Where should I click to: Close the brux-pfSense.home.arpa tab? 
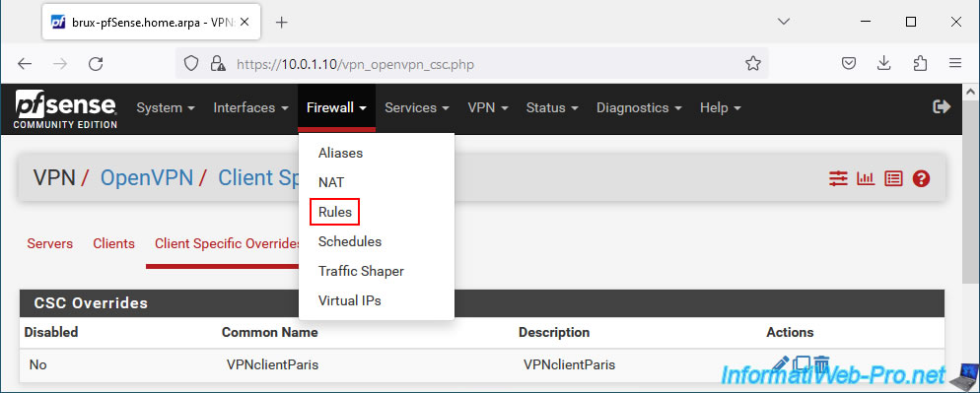pos(244,22)
